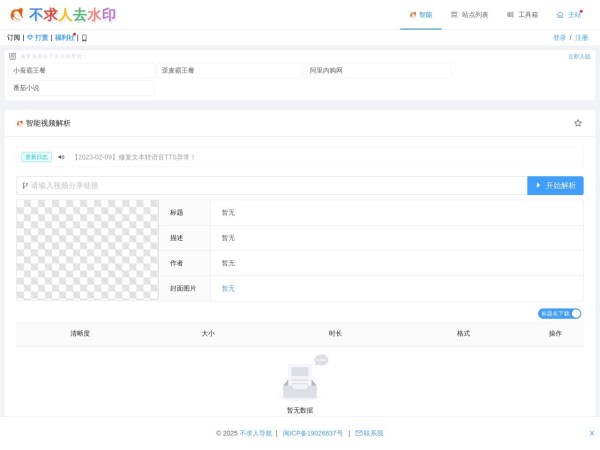600x450 pixels.
Task: Click the 更新日志 tag
Action: 36,157
